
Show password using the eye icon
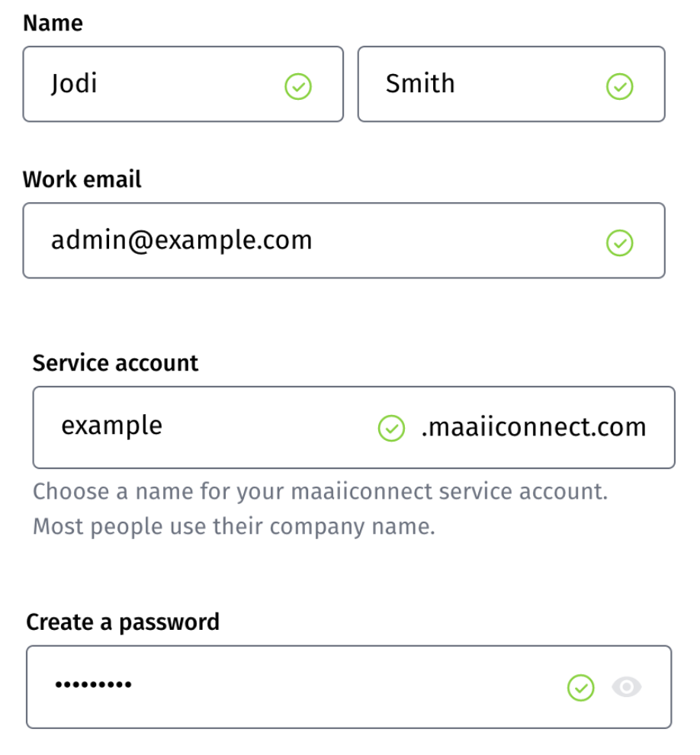(626, 687)
